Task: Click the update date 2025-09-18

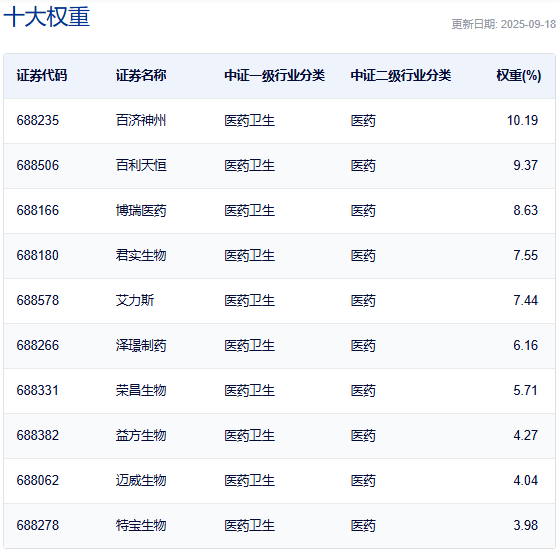Action: point(528,24)
